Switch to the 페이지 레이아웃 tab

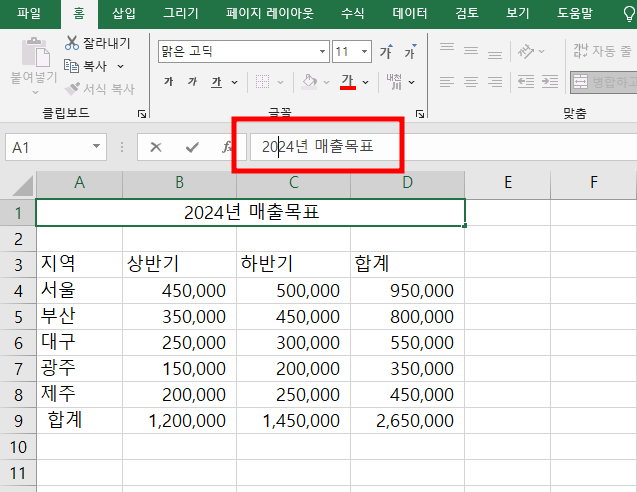coord(270,14)
